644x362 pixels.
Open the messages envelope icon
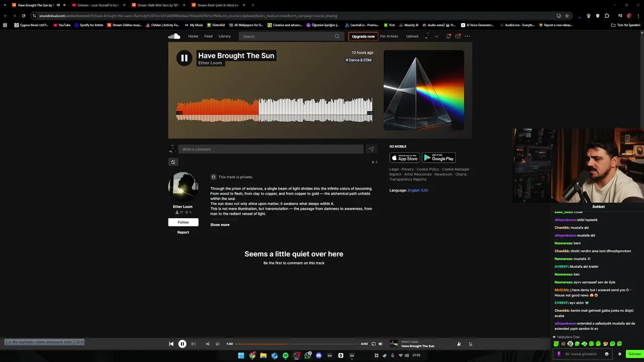[x=458, y=36]
